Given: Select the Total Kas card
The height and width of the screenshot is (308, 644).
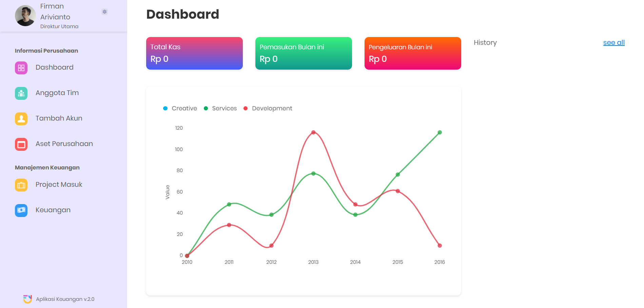Looking at the screenshot, I should (194, 53).
